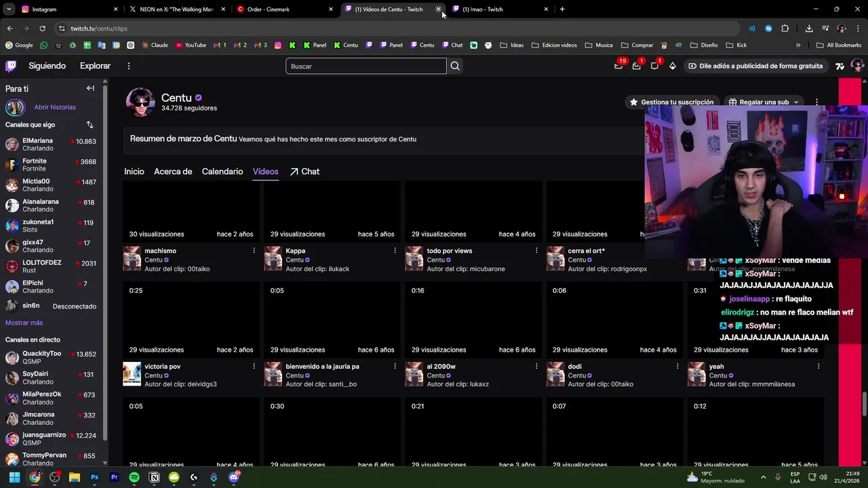Viewport: 868px width, 488px height.
Task: Open the Ideas bookmarks folder
Action: tap(512, 45)
